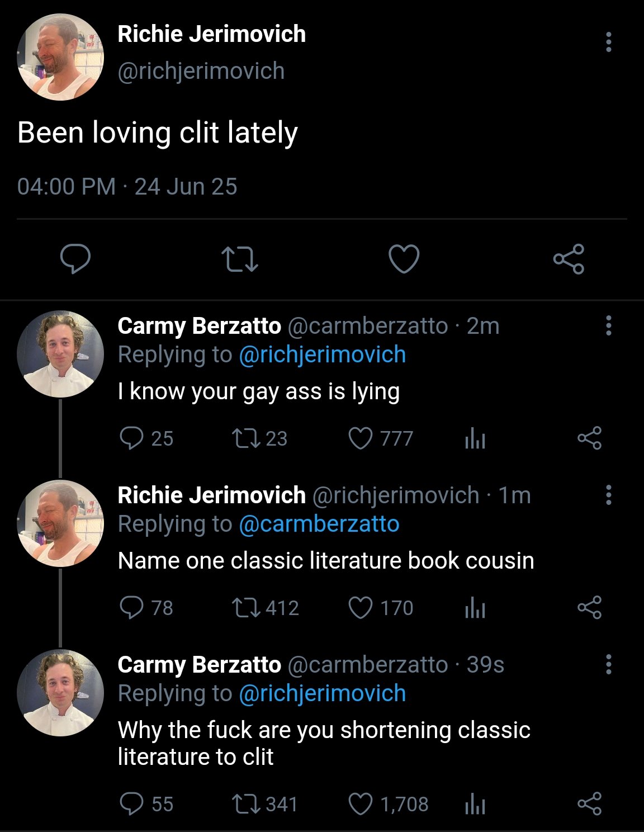Viewport: 644px width, 832px height.
Task: Share the last reply posted 39s ago
Action: (x=589, y=804)
